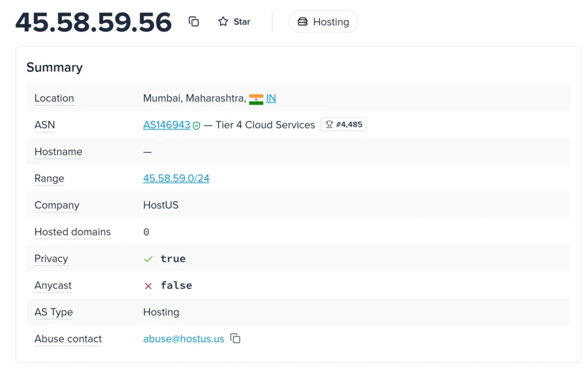Click the hosted domains value 0

pos(146,232)
